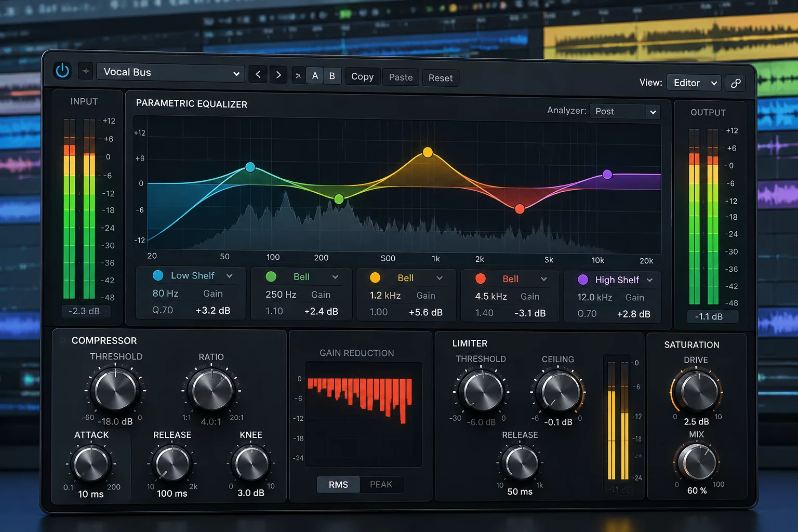Open the Analyzer Post dropdown
The width and height of the screenshot is (798, 532).
(625, 111)
